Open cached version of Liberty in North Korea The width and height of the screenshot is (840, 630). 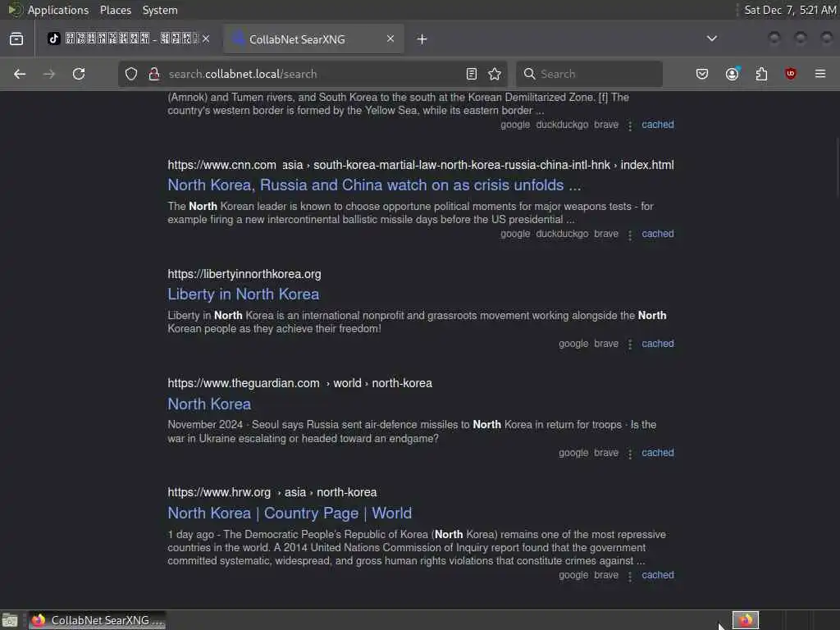pos(657,344)
